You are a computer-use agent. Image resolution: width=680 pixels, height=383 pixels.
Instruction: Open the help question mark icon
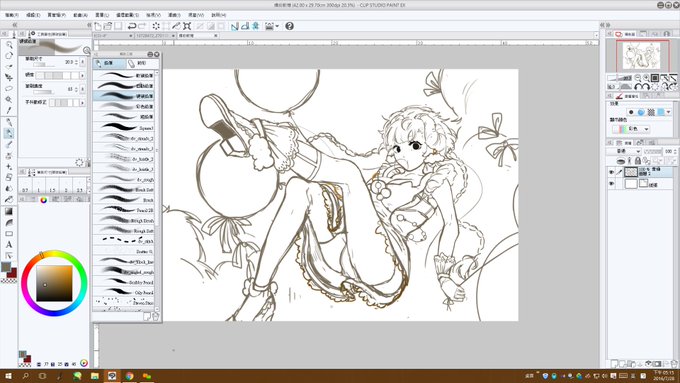click(x=289, y=26)
